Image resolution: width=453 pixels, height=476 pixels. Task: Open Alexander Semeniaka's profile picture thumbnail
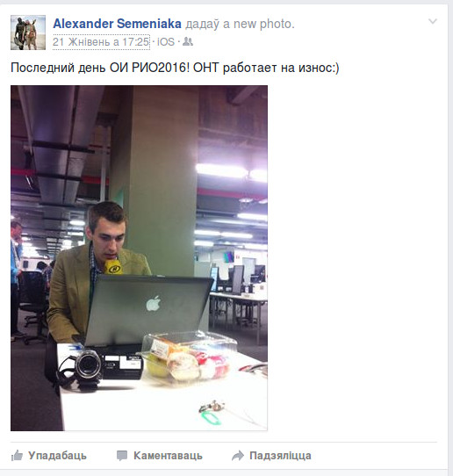(28, 32)
